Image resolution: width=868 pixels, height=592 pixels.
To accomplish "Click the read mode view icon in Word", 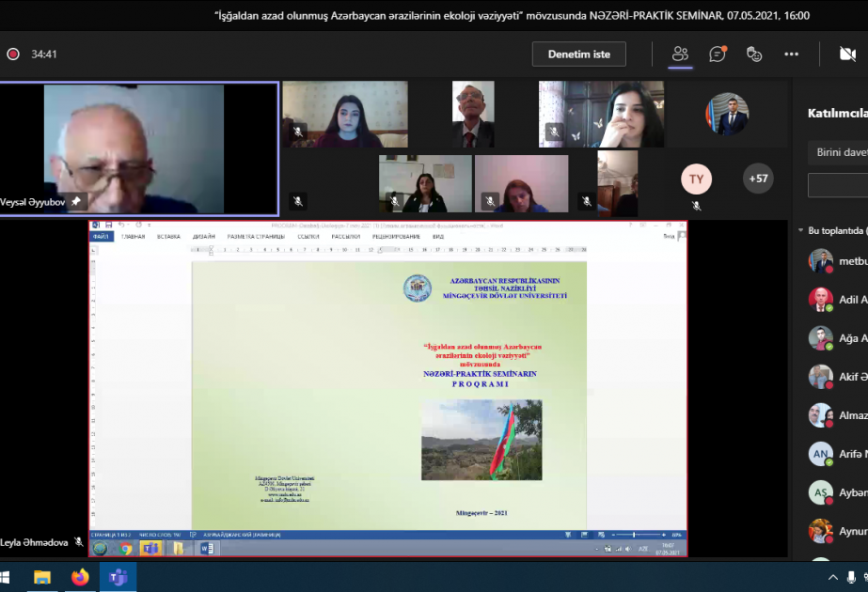I will pos(569,535).
